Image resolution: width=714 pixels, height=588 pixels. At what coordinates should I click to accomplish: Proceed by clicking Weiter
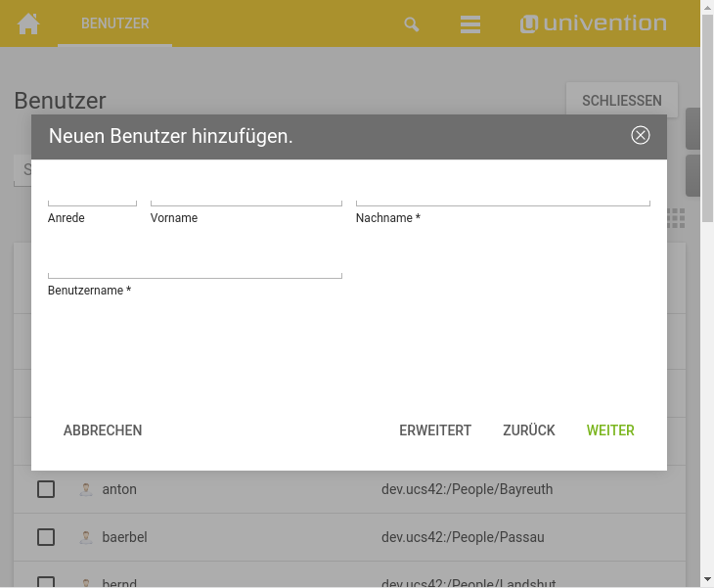coord(610,430)
